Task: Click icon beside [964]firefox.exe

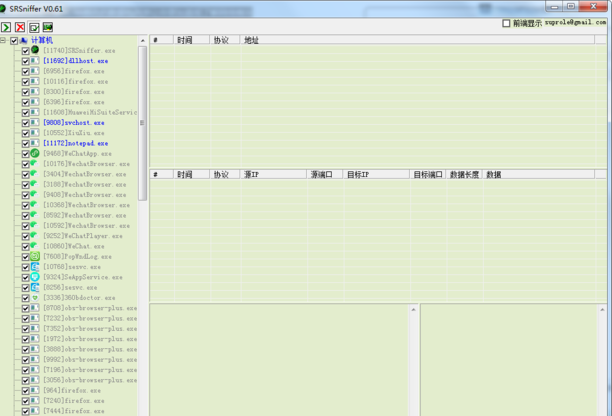Action: click(35, 390)
